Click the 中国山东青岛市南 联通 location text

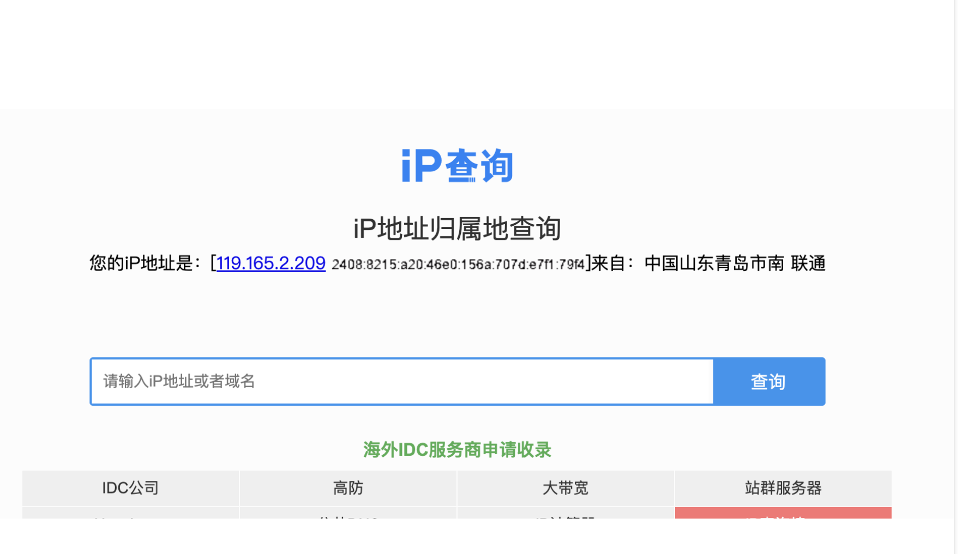coord(735,263)
